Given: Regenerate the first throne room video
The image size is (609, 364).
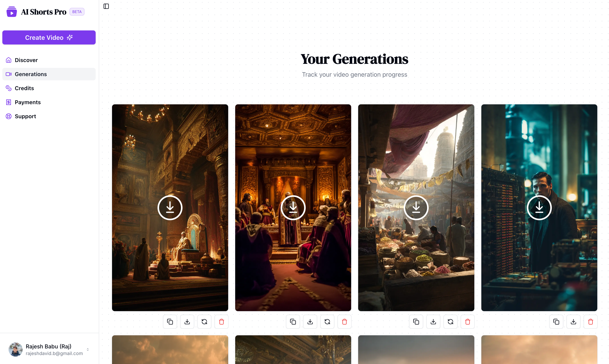Looking at the screenshot, I should pos(204,321).
